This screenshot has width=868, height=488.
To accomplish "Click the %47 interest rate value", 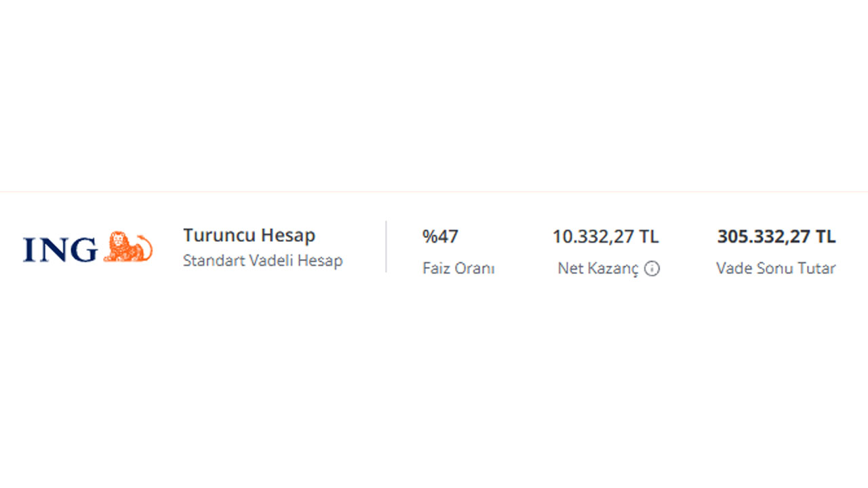I will [440, 237].
